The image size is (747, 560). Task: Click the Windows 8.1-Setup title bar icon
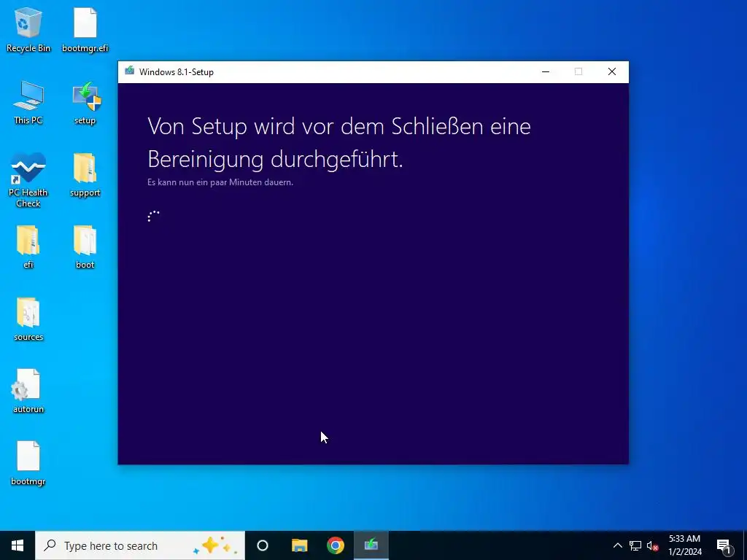point(130,71)
